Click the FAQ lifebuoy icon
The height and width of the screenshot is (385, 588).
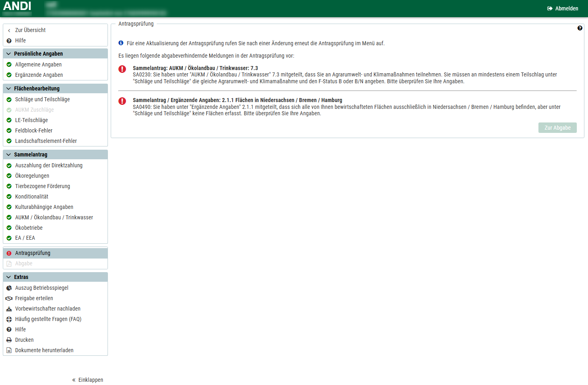pos(9,319)
